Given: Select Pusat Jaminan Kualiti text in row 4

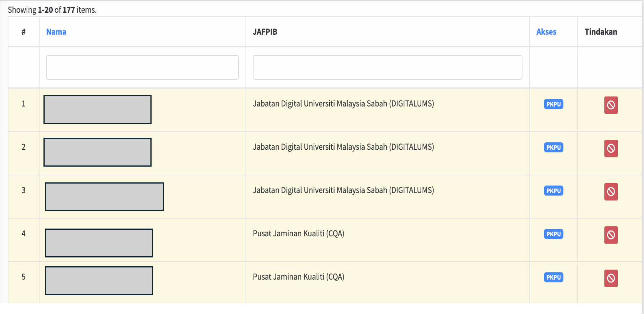Looking at the screenshot, I should tap(298, 234).
